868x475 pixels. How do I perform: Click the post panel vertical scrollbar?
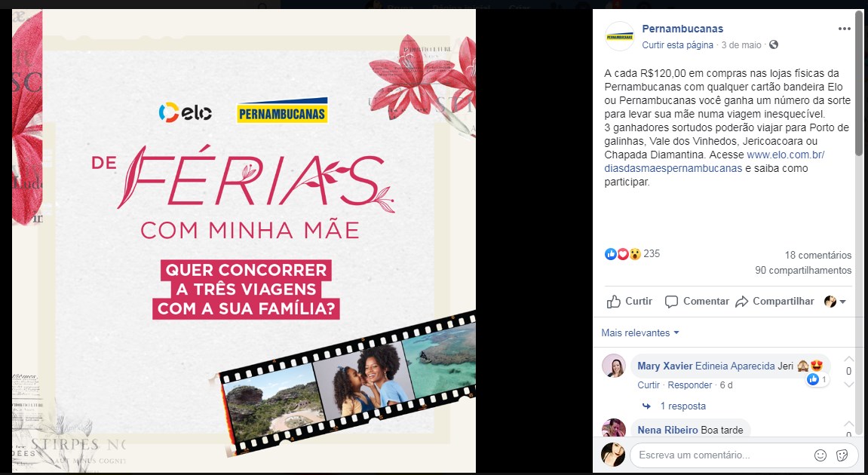pos(859,83)
